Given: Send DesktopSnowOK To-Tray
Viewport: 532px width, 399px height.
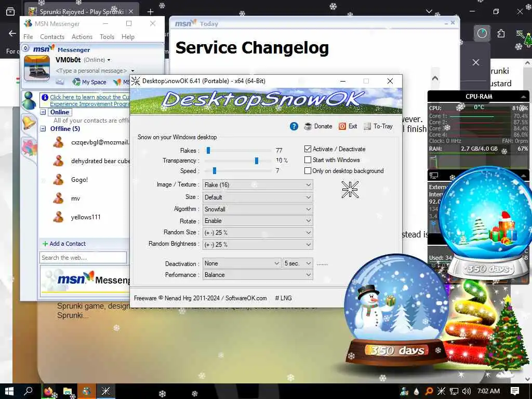Looking at the screenshot, I should 378,126.
